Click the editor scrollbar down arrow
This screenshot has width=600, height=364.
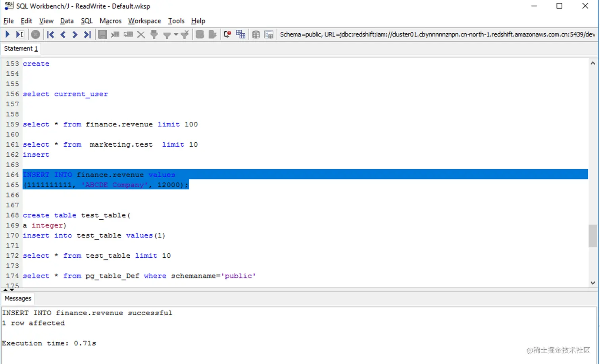coord(592,283)
